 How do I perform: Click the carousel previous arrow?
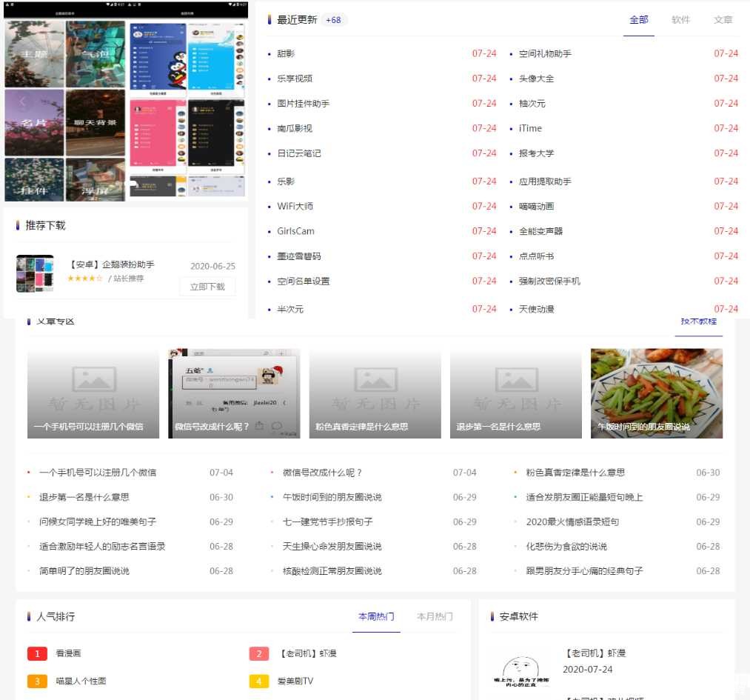(x=22, y=101)
